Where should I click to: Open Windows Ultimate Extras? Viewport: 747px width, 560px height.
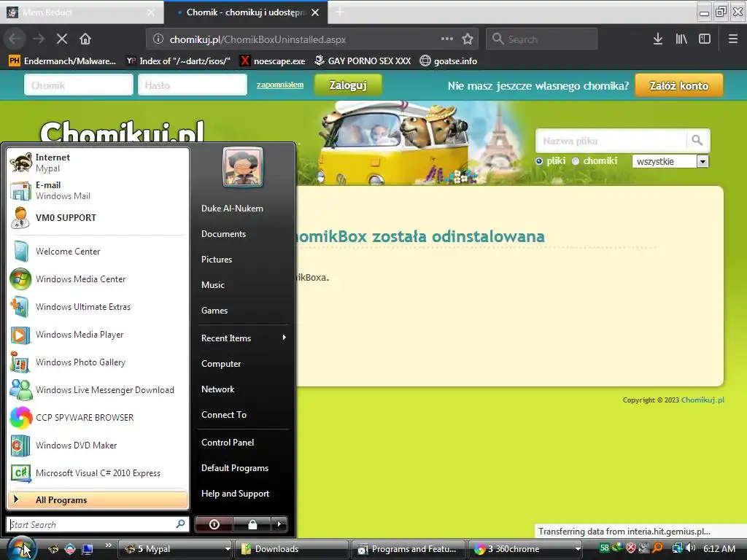(98, 307)
